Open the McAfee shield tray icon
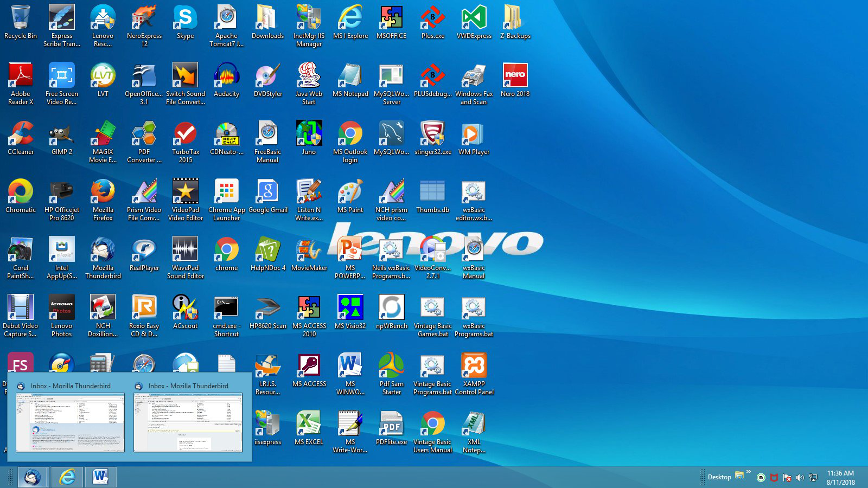868x488 pixels. point(774,478)
